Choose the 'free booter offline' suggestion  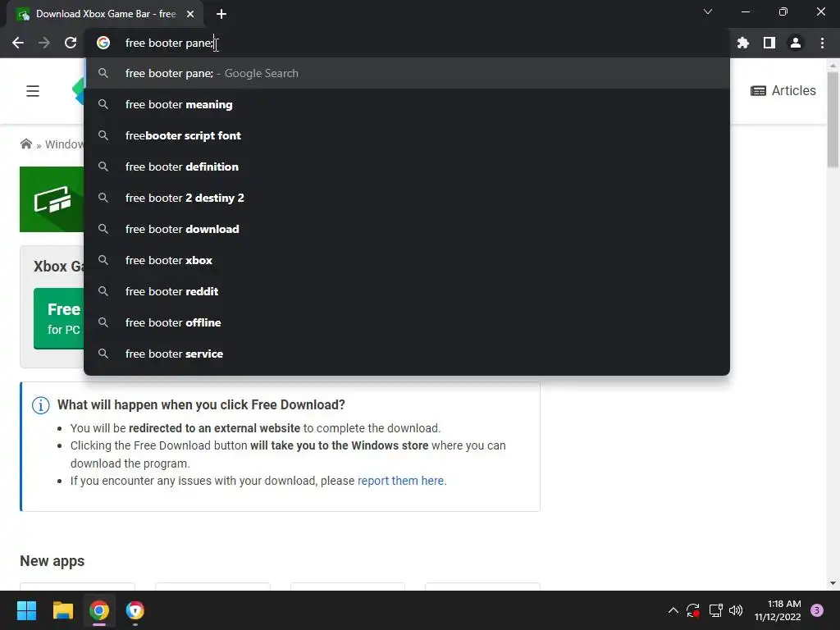[x=407, y=322]
